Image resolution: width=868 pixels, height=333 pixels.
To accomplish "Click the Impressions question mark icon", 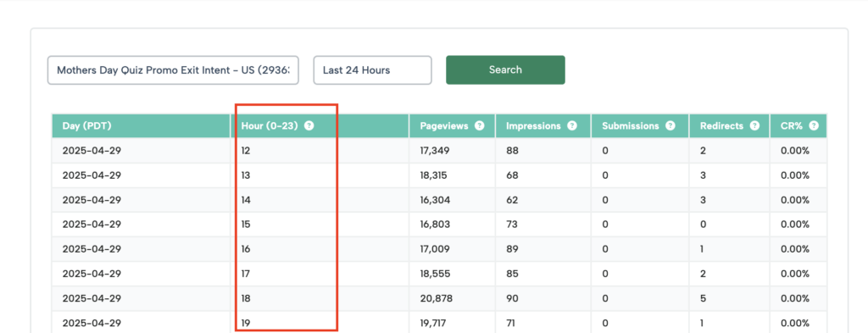I will pyautogui.click(x=572, y=126).
